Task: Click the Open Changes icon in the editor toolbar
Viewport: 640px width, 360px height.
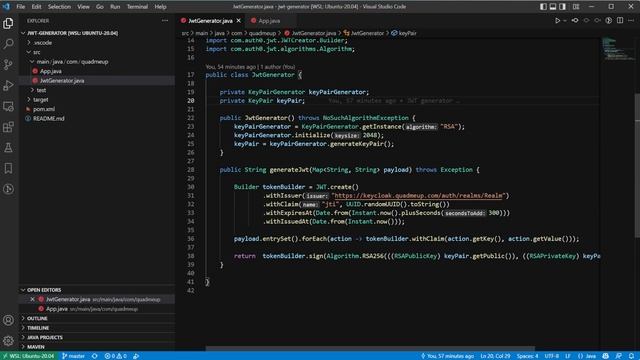Action: click(x=575, y=20)
